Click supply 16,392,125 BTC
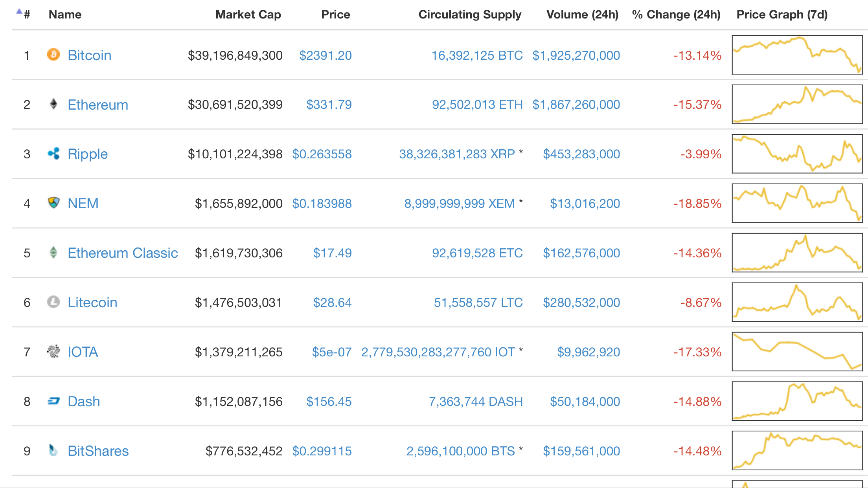Image resolution: width=868 pixels, height=488 pixels. pos(477,55)
